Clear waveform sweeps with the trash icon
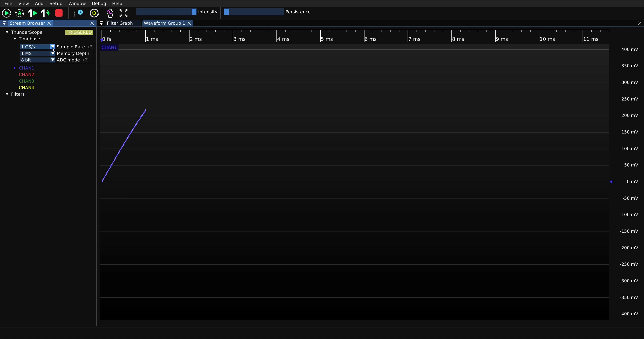The width and height of the screenshot is (644, 339). [110, 13]
